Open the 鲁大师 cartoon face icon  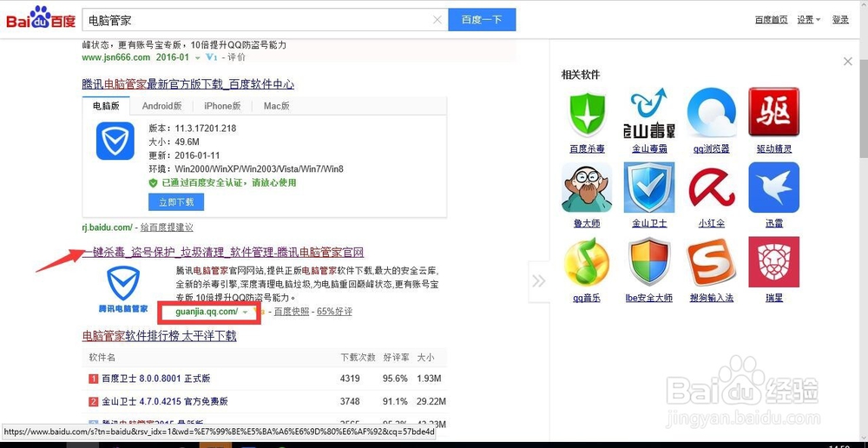[x=587, y=188]
